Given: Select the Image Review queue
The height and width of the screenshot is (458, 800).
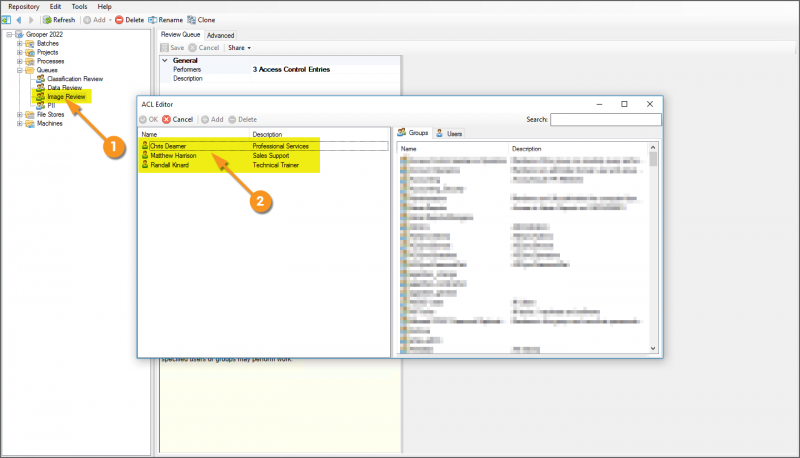Looking at the screenshot, I should click(66, 97).
